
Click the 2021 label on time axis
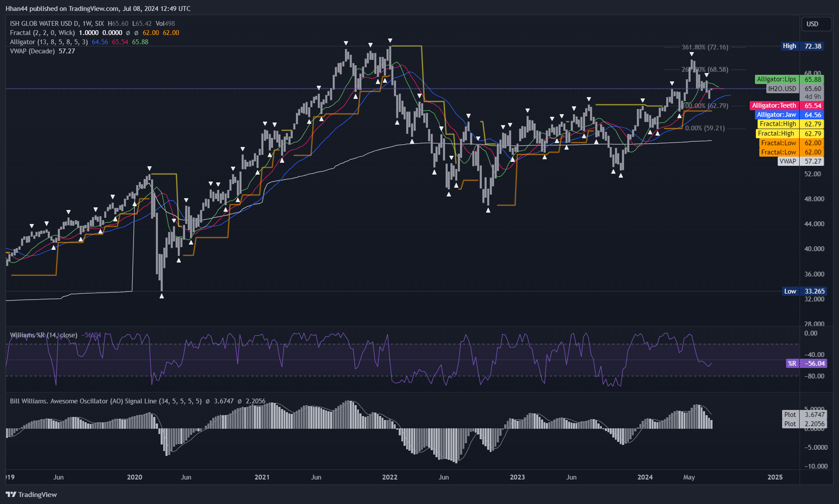[x=262, y=477]
